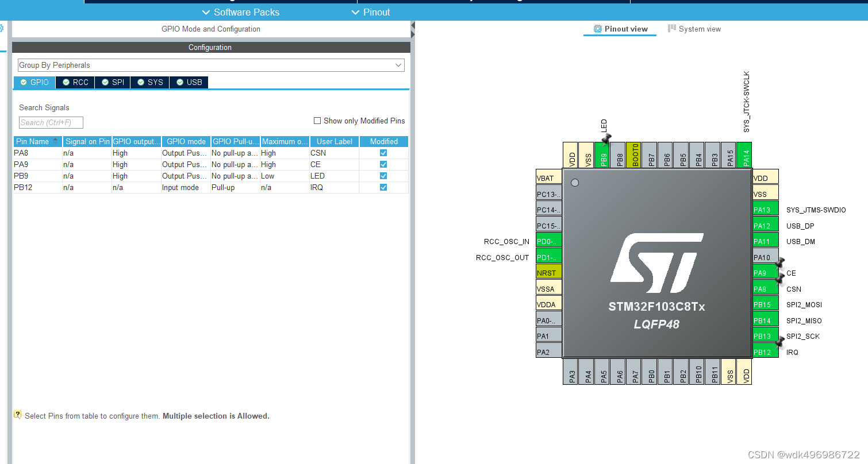Screen dimensions: 868x464
Task: Click the Signal on Pin column header
Action: click(x=87, y=141)
